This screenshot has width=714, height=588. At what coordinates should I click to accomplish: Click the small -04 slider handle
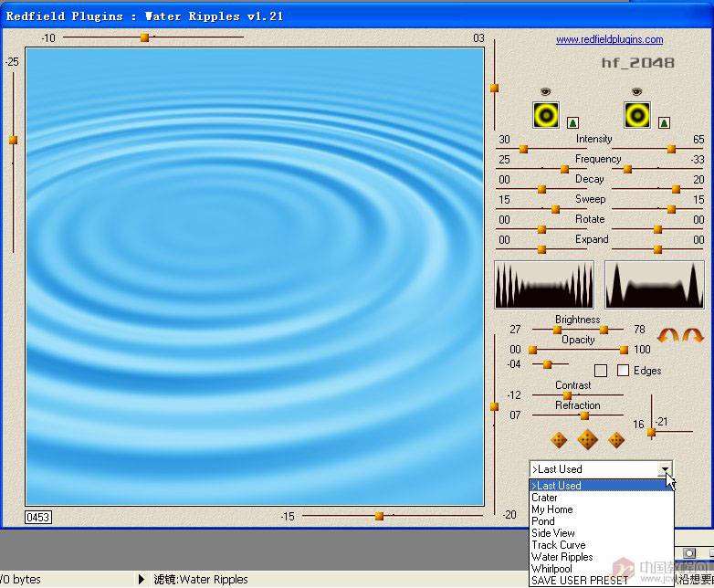[x=548, y=364]
